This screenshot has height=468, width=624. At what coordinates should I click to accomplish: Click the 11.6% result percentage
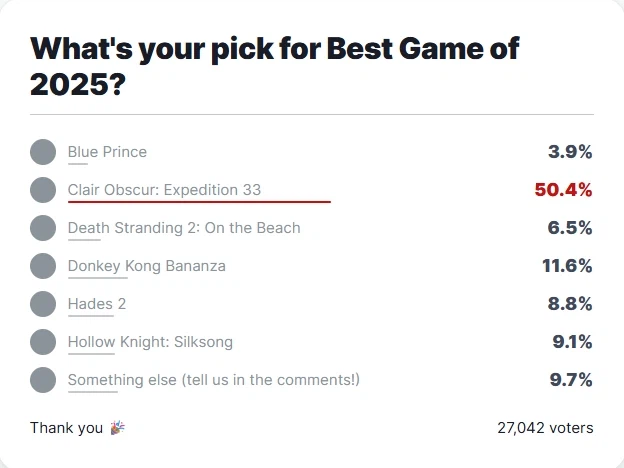click(567, 266)
